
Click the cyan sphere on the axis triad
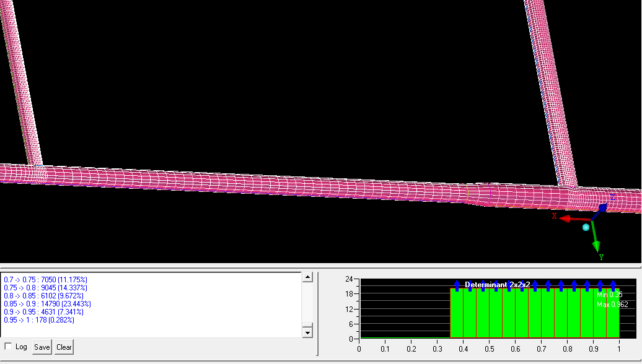(x=586, y=228)
